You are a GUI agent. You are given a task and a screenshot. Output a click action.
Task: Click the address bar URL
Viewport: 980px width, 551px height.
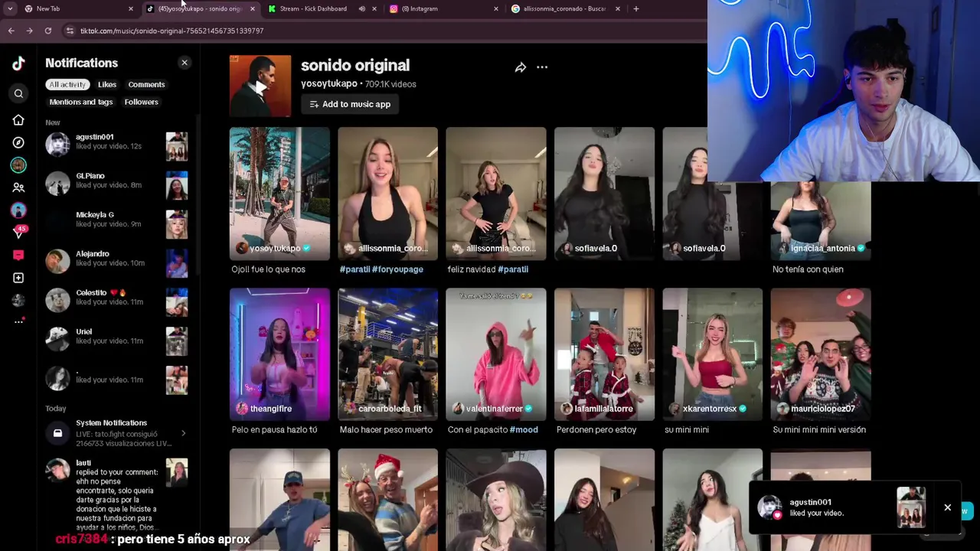pos(171,31)
